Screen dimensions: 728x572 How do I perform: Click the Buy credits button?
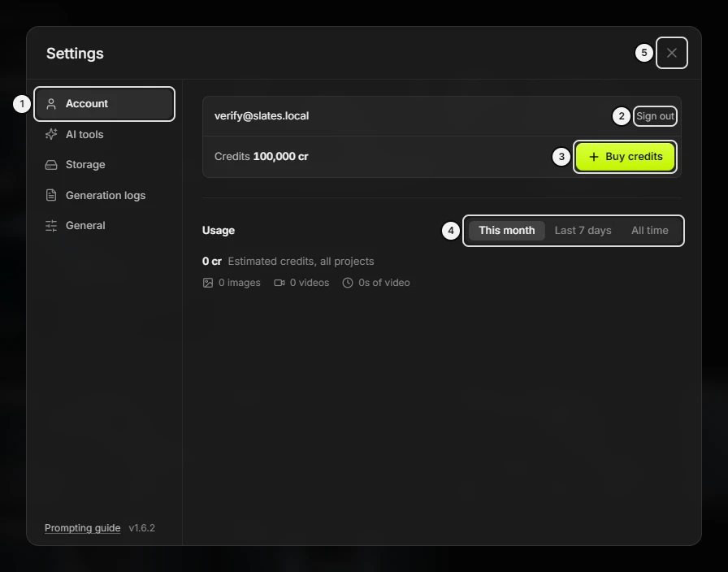pyautogui.click(x=625, y=157)
